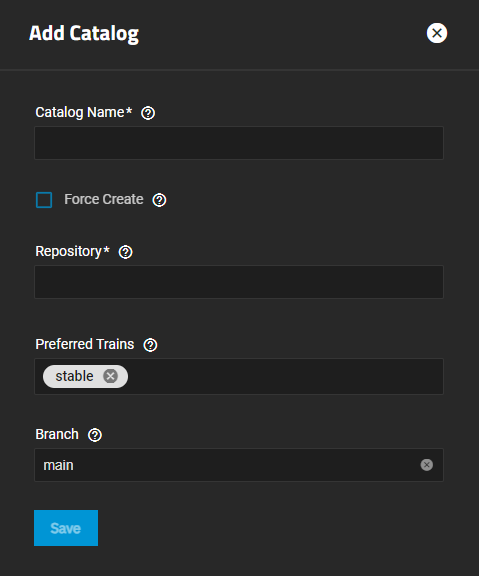Focus the Repository input field
Image resolution: width=479 pixels, height=576 pixels.
pyautogui.click(x=239, y=282)
